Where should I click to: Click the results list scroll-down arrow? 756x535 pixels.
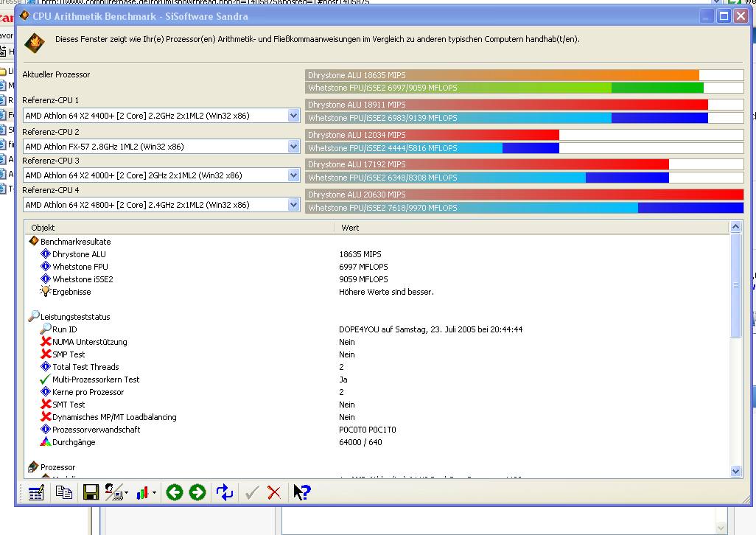(735, 472)
